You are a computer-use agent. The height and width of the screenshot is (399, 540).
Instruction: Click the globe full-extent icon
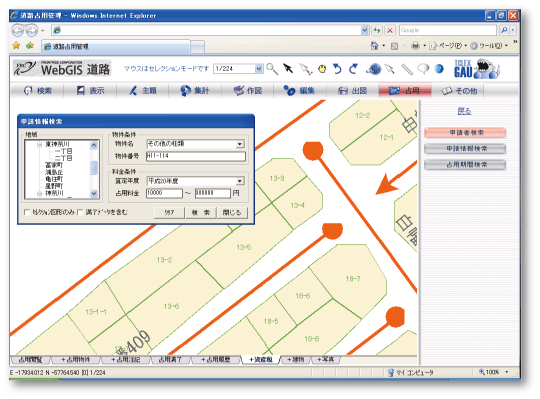coord(374,69)
